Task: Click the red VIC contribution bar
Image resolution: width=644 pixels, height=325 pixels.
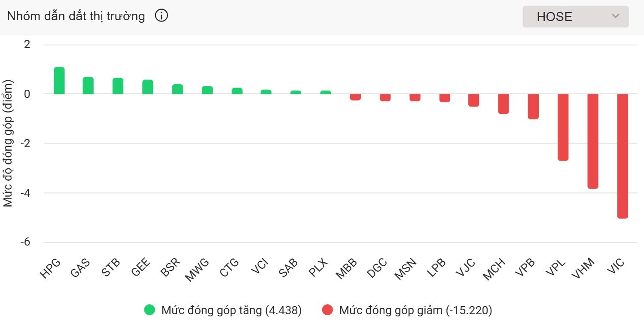Action: (623, 155)
